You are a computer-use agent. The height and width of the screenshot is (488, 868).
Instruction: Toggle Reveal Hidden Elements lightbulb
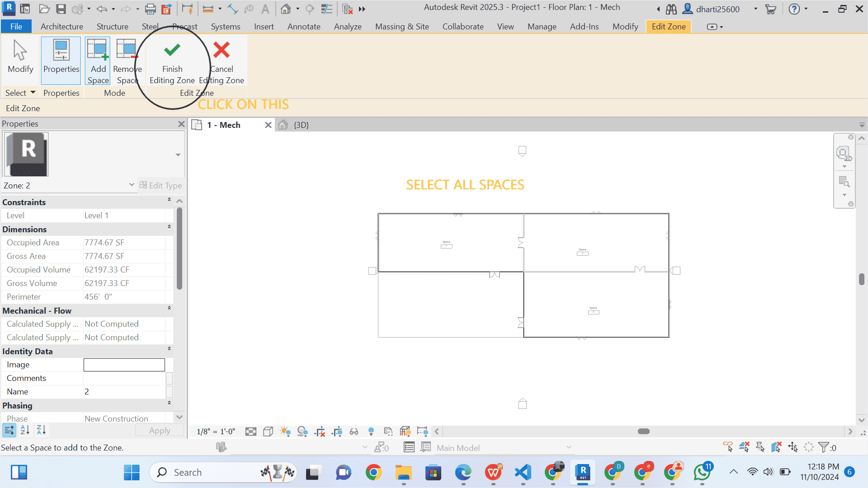coord(371,432)
